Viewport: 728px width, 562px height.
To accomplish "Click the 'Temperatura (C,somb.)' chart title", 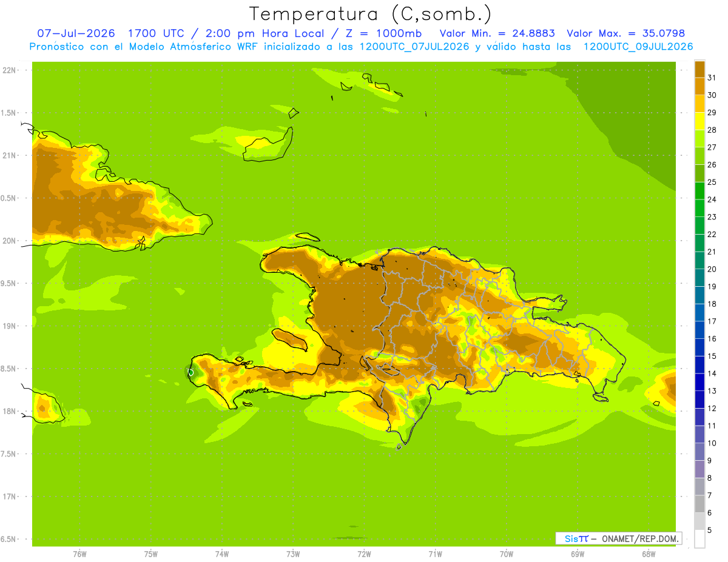I will [370, 14].
